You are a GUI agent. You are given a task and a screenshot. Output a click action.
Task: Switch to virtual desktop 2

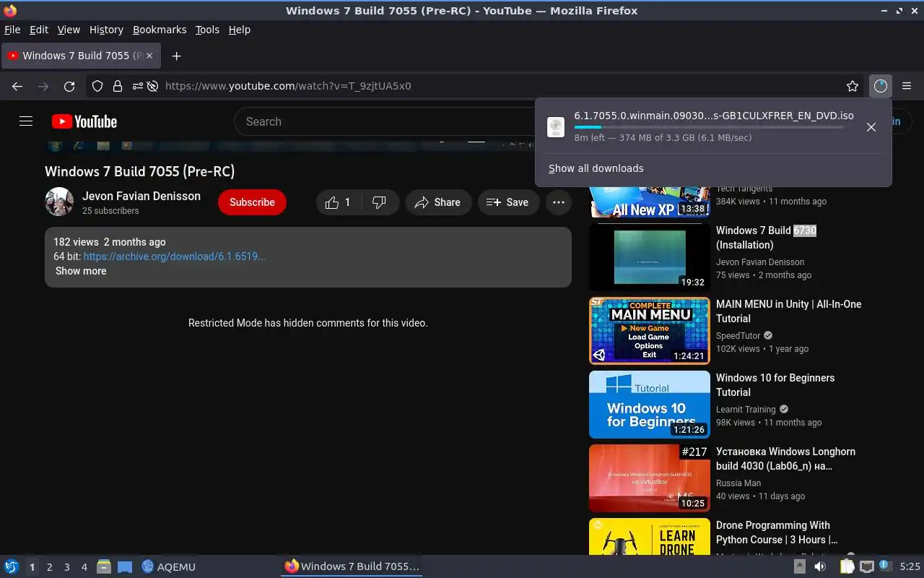[49, 567]
